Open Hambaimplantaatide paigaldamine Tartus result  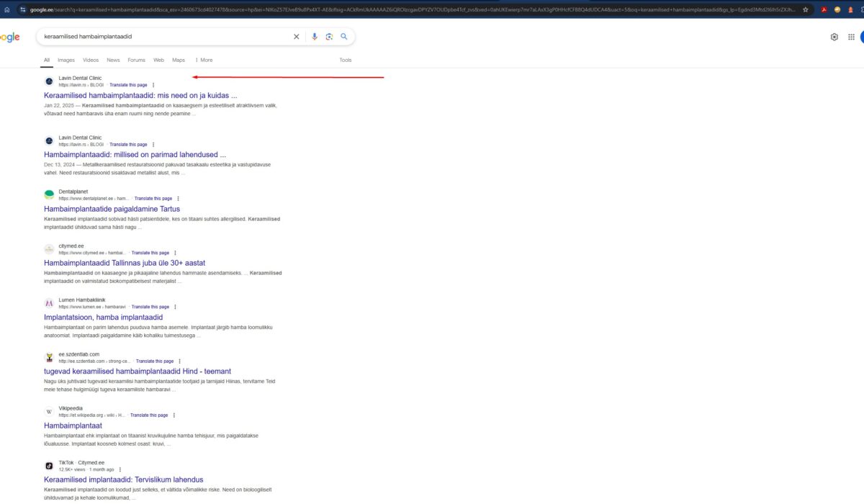[x=112, y=209]
